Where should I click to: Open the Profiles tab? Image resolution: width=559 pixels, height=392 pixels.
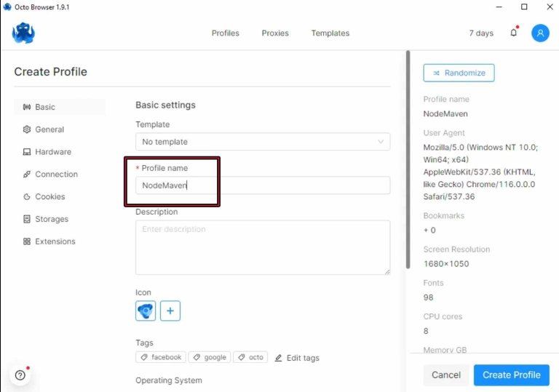pyautogui.click(x=225, y=33)
